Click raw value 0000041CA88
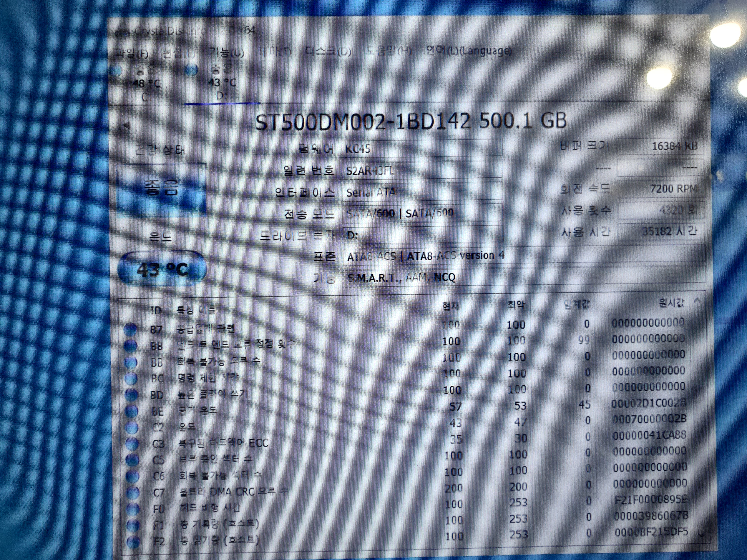 click(x=649, y=436)
